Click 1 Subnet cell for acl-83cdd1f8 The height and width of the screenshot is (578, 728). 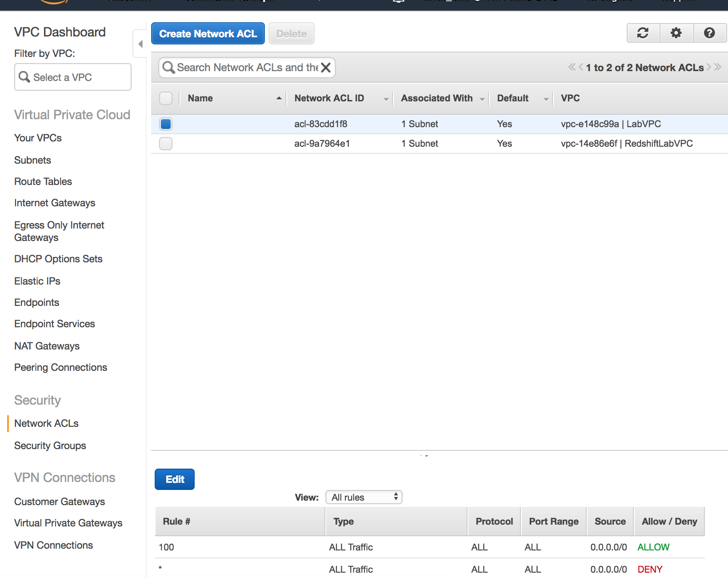tap(420, 124)
